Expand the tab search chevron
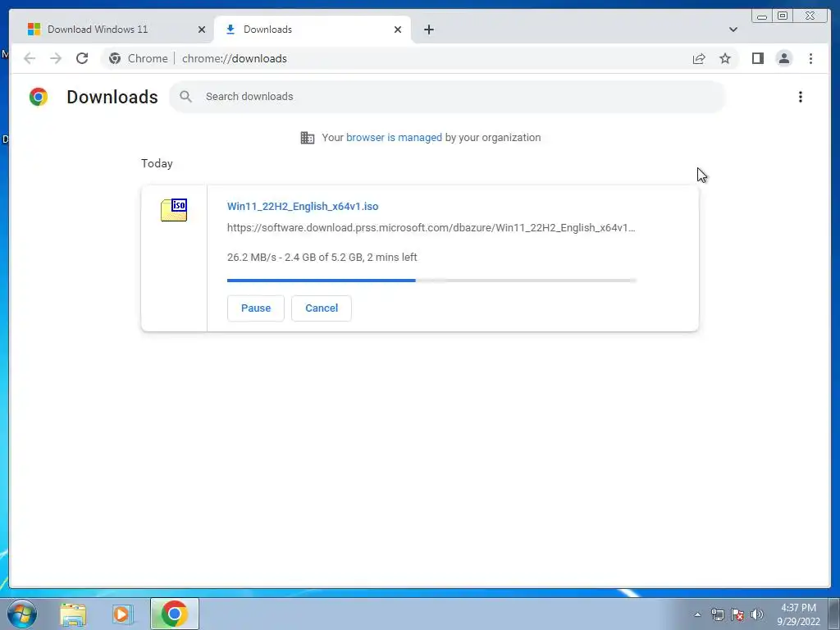Image resolution: width=840 pixels, height=630 pixels. point(733,30)
